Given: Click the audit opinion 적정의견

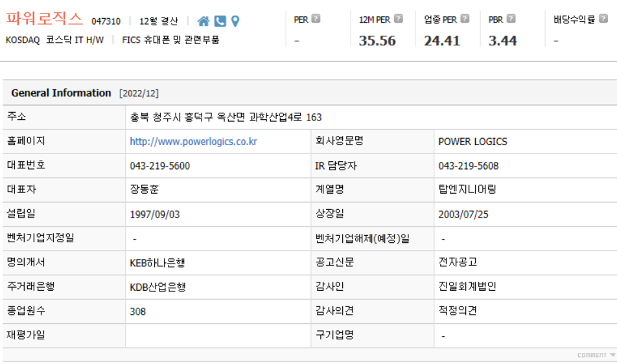Looking at the screenshot, I should pos(458,310).
